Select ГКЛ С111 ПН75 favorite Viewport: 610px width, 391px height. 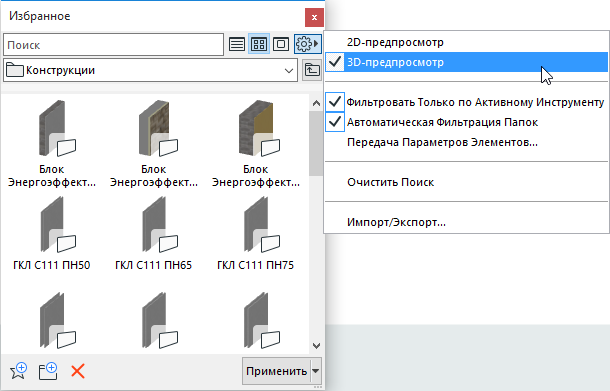pos(256,233)
